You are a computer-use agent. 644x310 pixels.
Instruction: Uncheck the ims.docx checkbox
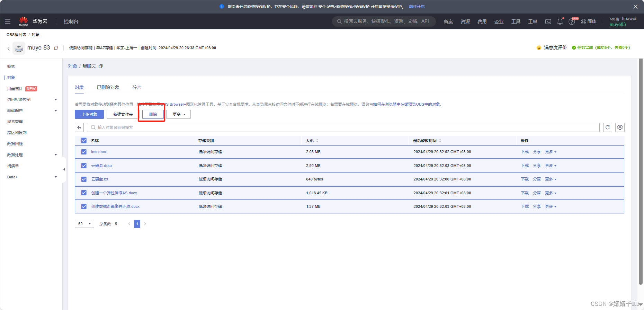pyautogui.click(x=84, y=152)
